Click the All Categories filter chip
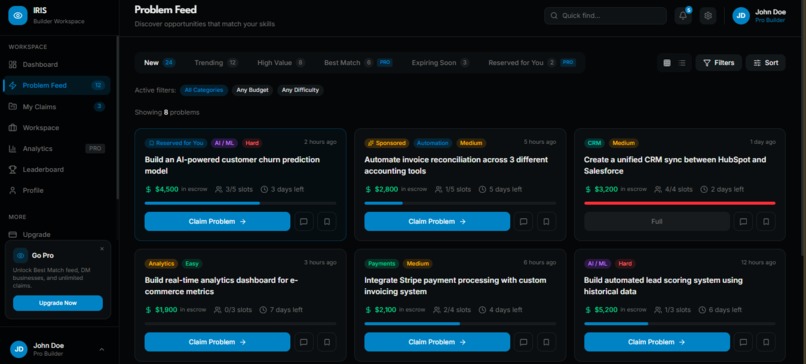The image size is (806, 364). 204,90
